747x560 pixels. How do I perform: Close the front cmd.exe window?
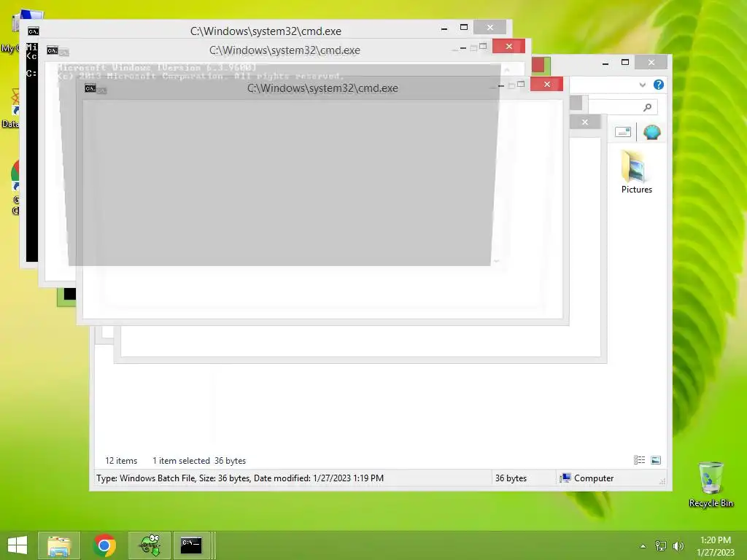point(547,85)
